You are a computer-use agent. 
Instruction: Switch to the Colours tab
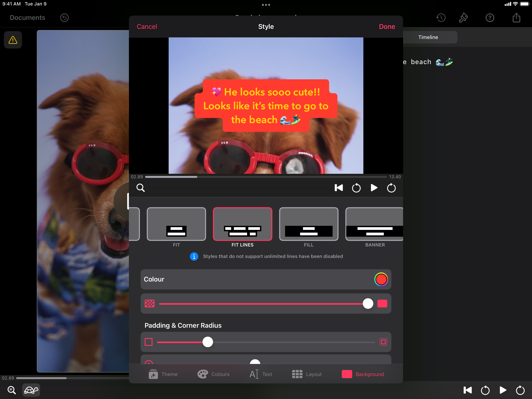pos(213,374)
